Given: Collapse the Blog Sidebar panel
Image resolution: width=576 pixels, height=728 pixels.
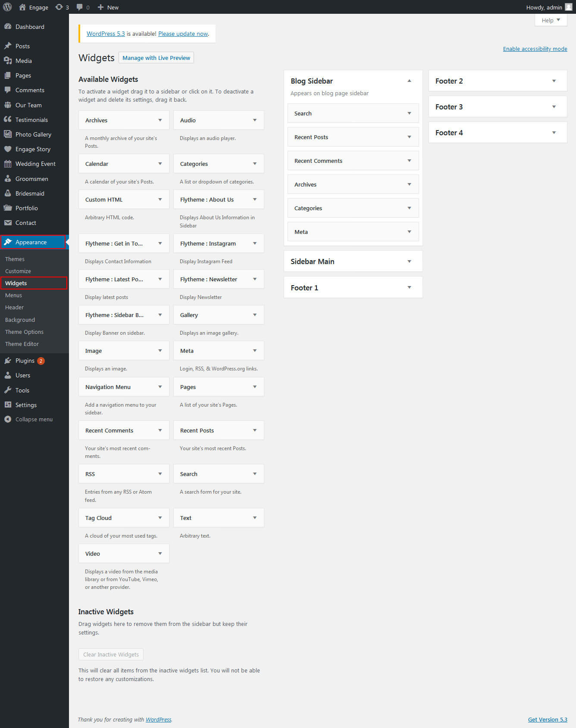Looking at the screenshot, I should (x=409, y=81).
